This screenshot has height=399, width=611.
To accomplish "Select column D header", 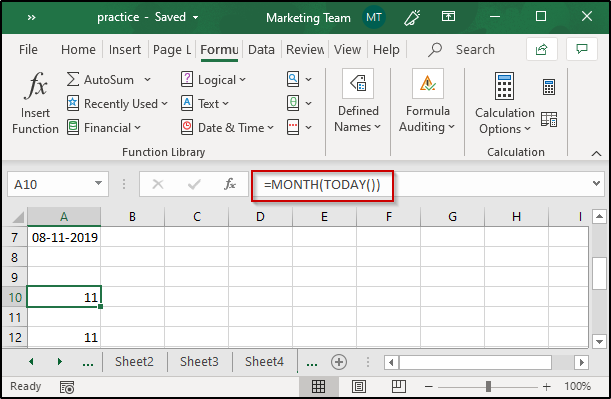I will (x=260, y=217).
